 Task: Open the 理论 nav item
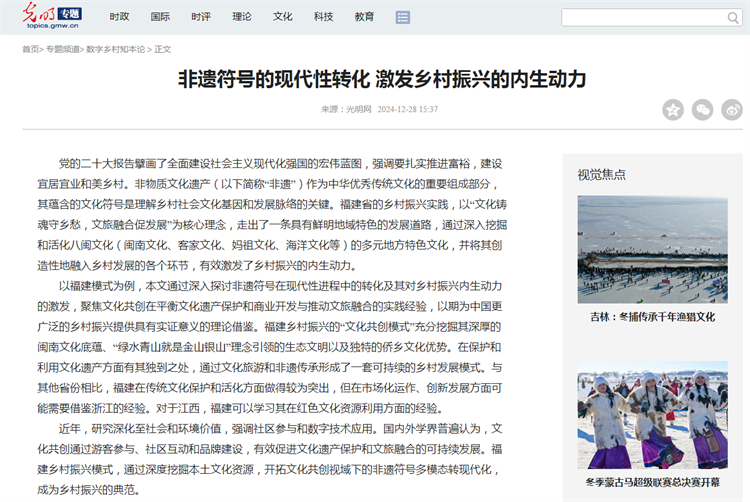[242, 17]
